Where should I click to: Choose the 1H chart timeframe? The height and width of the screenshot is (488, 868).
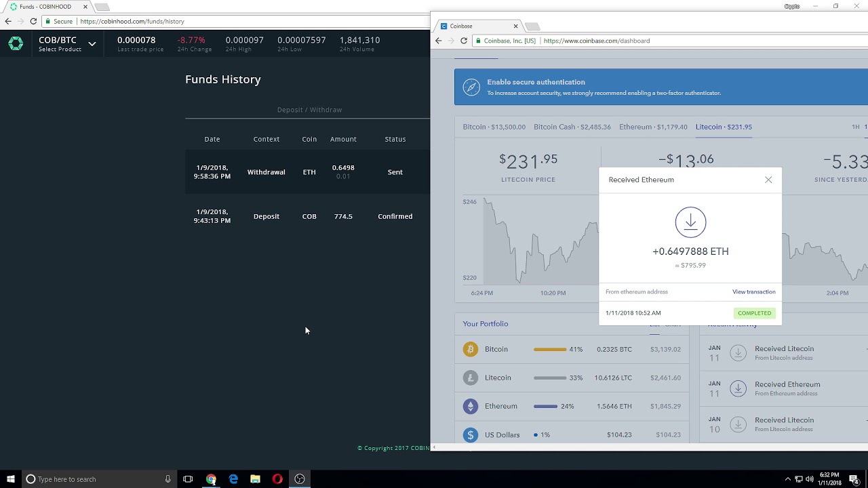pyautogui.click(x=856, y=127)
